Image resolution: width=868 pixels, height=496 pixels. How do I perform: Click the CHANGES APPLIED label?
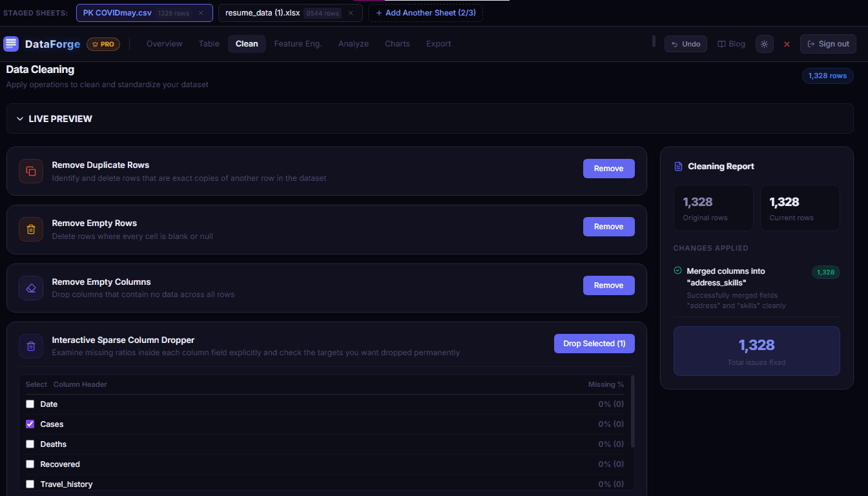pos(710,248)
